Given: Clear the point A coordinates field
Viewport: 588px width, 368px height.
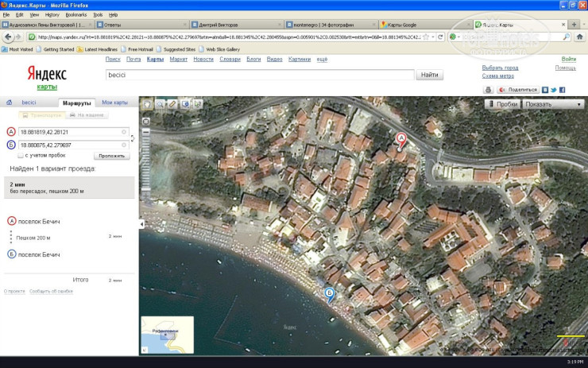Looking at the screenshot, I should pyautogui.click(x=124, y=131).
